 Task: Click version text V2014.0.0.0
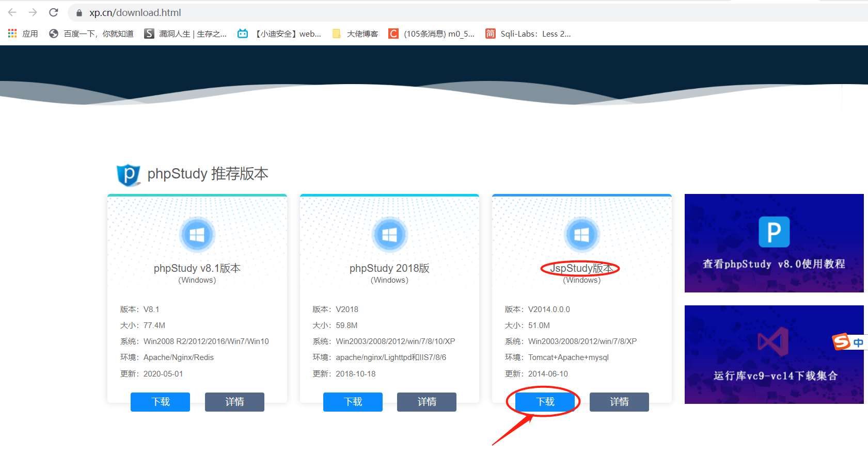click(549, 309)
